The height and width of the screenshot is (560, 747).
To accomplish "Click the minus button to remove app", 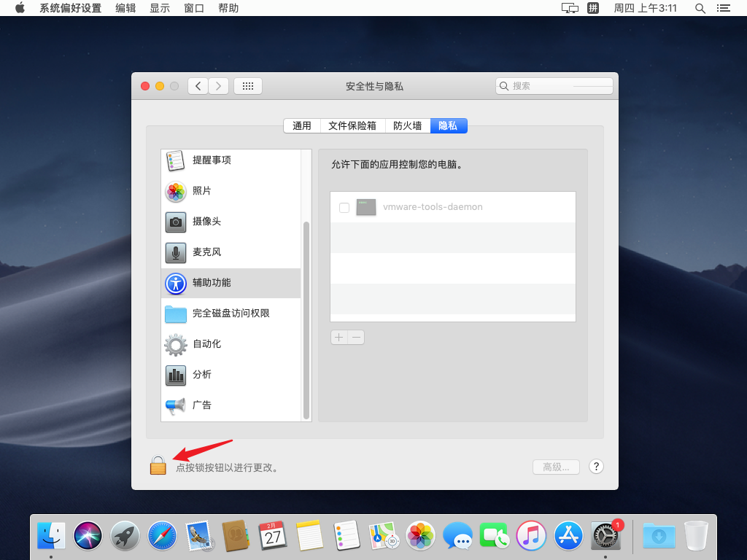I will (x=356, y=337).
